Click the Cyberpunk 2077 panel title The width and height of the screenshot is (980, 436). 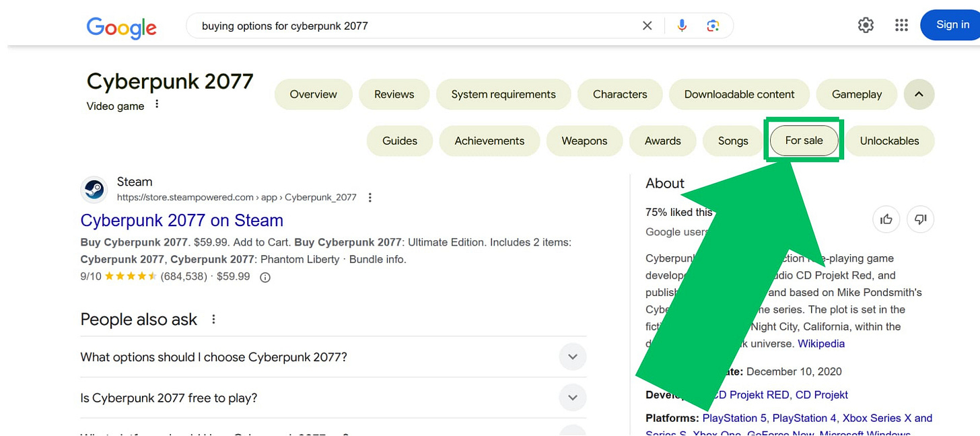click(170, 81)
